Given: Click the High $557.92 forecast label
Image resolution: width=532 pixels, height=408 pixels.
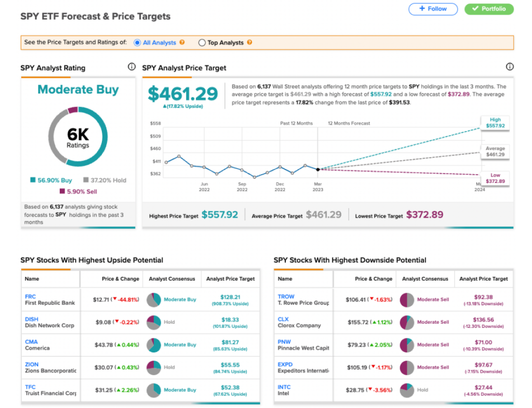Looking at the screenshot, I should coord(495,123).
